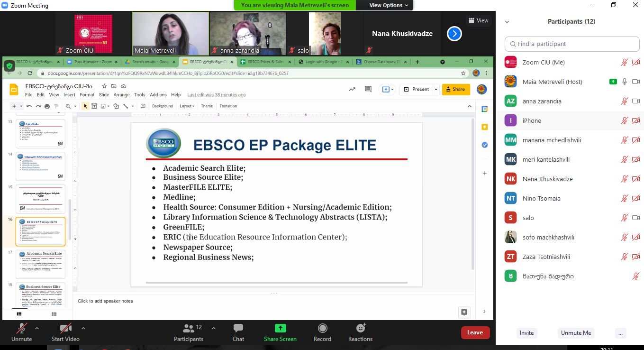The height and width of the screenshot is (350, 644).
Task: Open Google Calendar side panel icon
Action: click(x=484, y=109)
